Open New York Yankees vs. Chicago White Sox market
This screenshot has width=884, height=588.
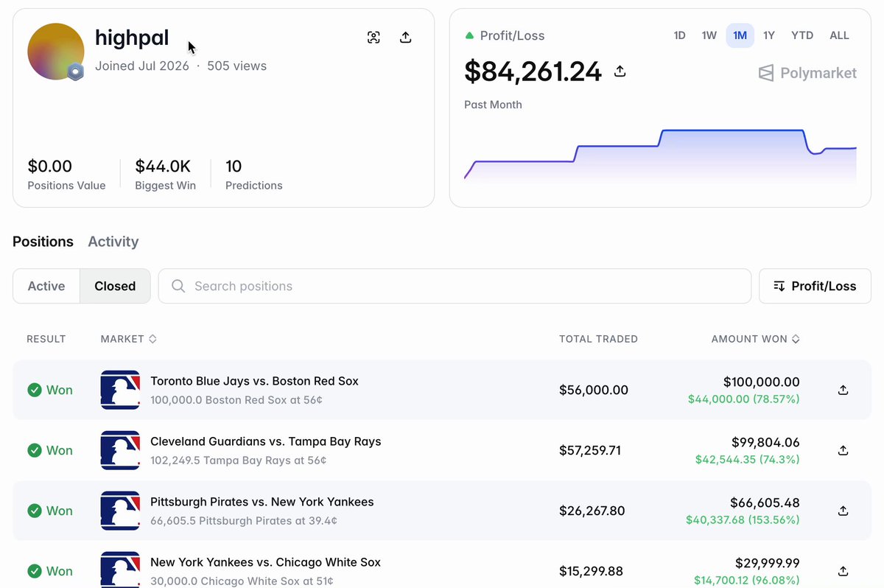click(x=265, y=562)
